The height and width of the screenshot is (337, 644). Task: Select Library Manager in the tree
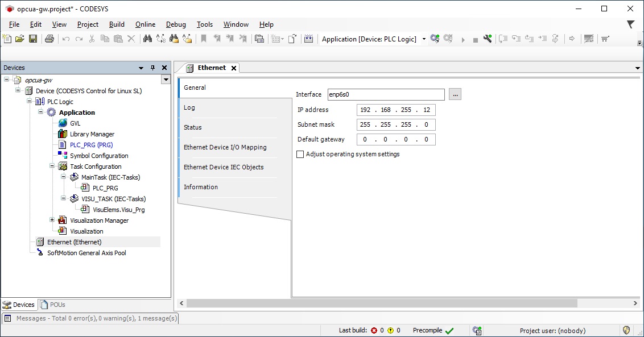(92, 134)
